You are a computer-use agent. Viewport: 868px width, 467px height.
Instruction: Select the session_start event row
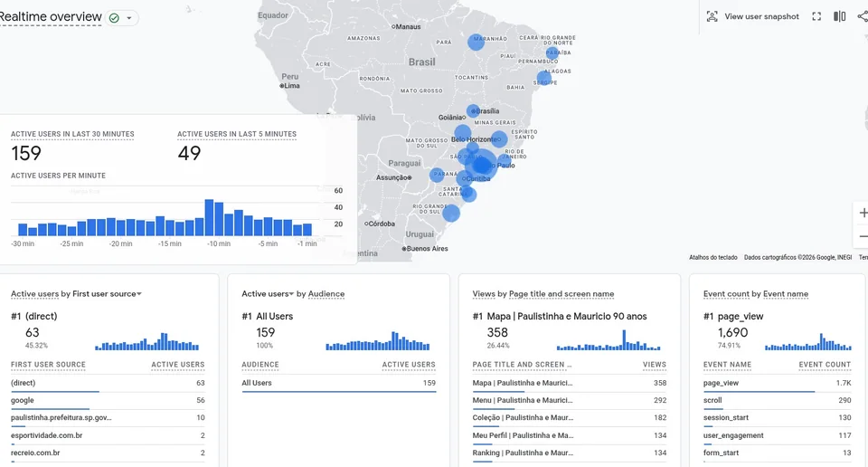tap(778, 418)
